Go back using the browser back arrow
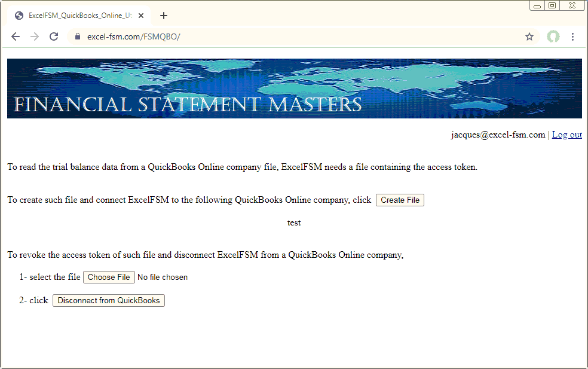Viewport: 588px width, 369px height. click(x=16, y=36)
